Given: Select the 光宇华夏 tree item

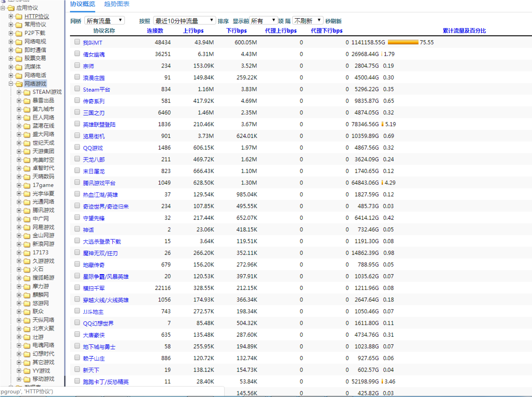Looking at the screenshot, I should [x=43, y=193].
